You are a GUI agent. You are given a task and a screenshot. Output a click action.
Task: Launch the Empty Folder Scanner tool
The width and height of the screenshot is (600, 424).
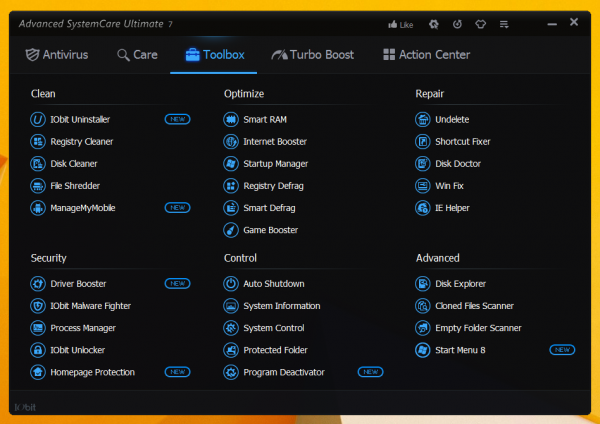(468, 328)
